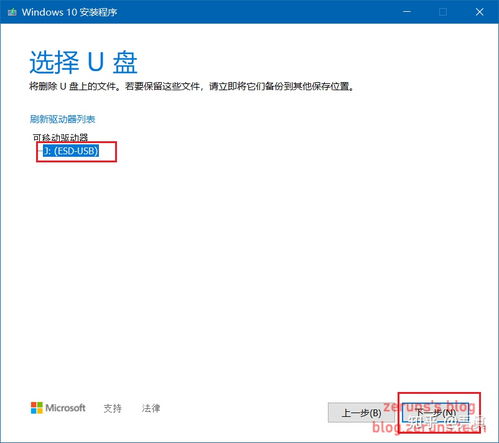Image resolution: width=499 pixels, height=443 pixels.
Task: Go back with 上一步(B) button
Action: pyautogui.click(x=361, y=413)
